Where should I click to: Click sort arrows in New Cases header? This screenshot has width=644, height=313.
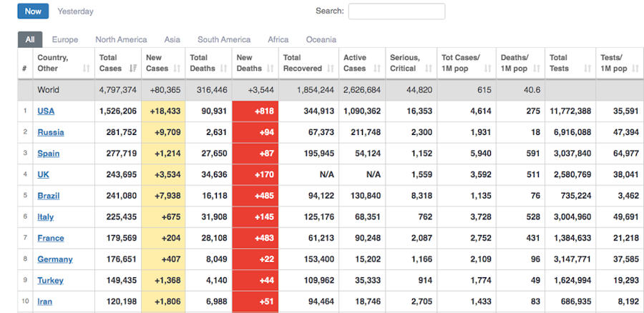[177, 69]
